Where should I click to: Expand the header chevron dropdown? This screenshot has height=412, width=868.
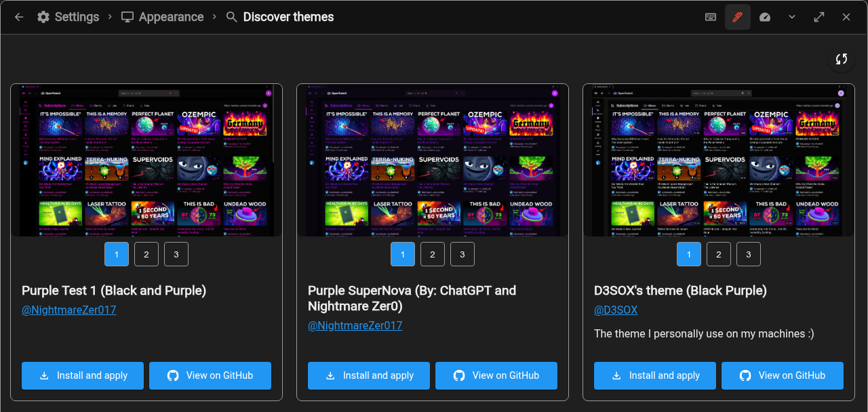point(792,17)
